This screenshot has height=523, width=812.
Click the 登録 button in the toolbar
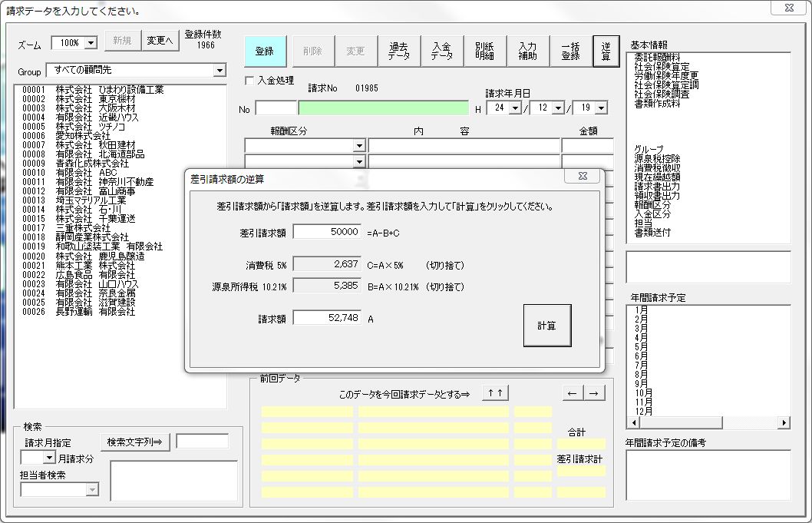click(264, 51)
